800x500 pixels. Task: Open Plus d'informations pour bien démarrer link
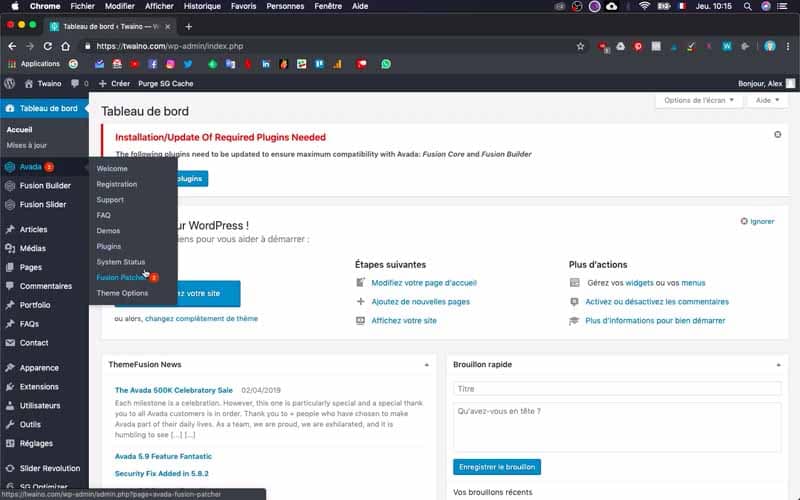(655, 320)
